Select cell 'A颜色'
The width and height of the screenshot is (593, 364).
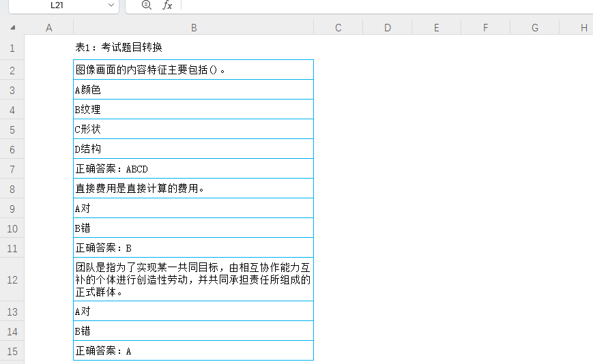click(194, 89)
